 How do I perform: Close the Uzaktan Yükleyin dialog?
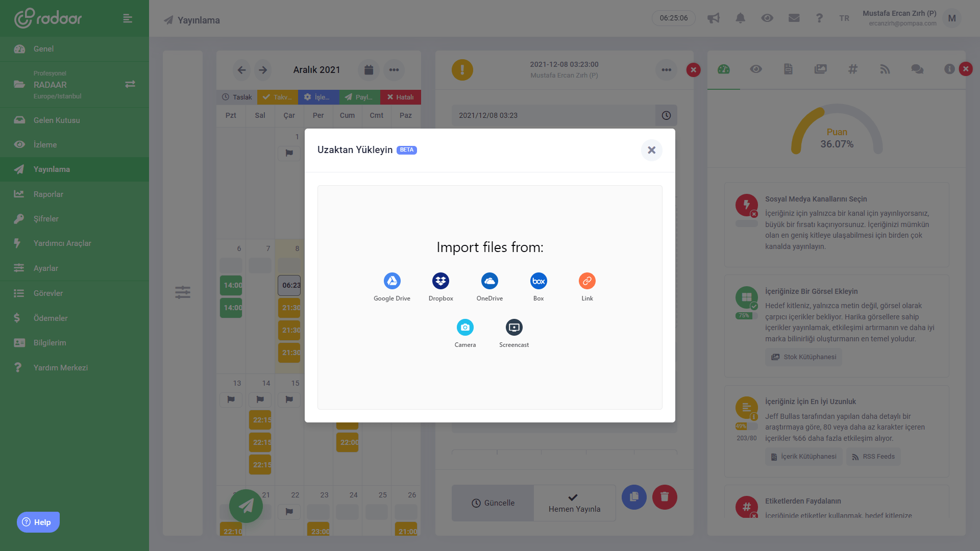[651, 150]
